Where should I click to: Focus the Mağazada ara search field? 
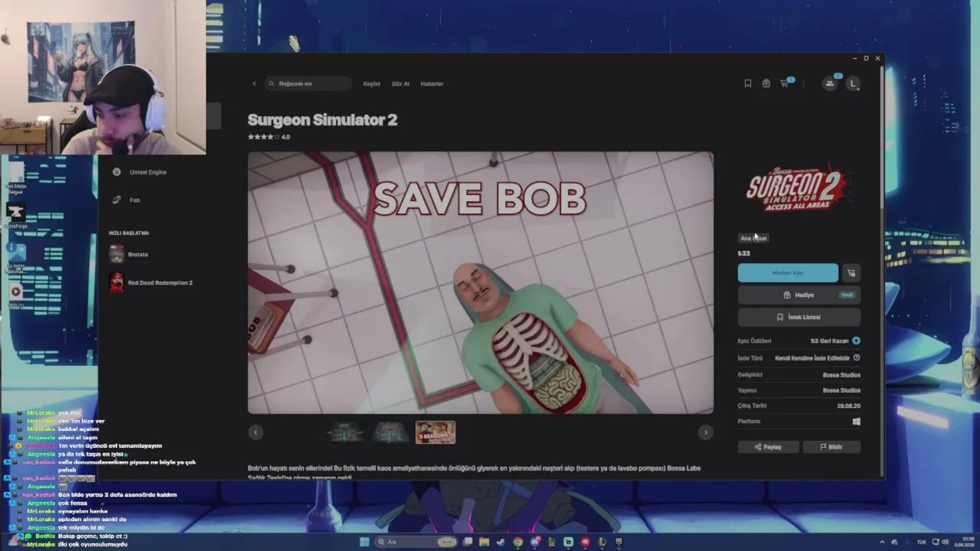[x=308, y=83]
